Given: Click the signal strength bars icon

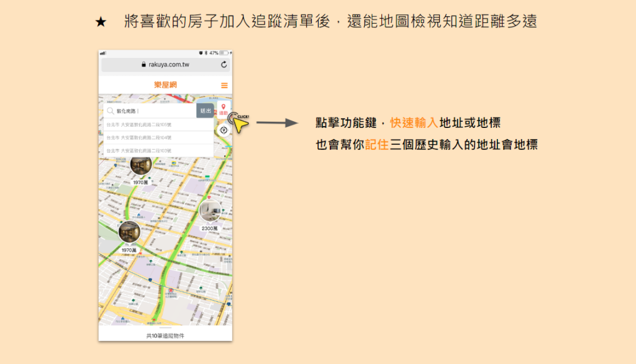Looking at the screenshot, I should point(102,53).
